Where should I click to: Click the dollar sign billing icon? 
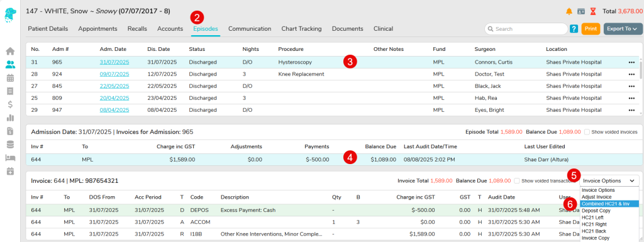(x=10, y=104)
